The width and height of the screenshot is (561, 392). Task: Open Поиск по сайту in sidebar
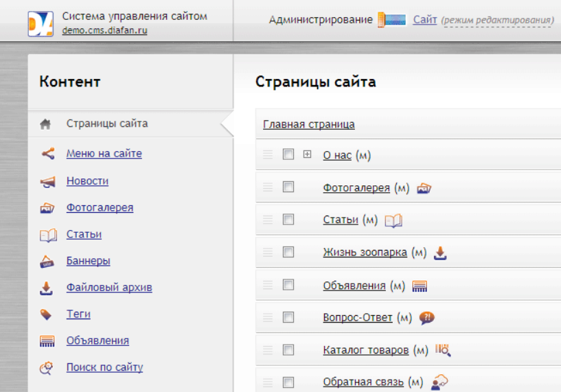click(x=104, y=367)
